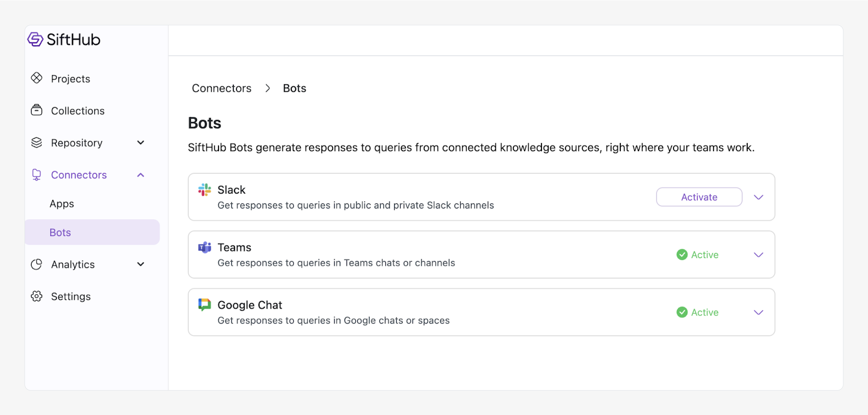This screenshot has height=415, width=868.
Task: Click the SiftHub logo icon
Action: pyautogui.click(x=35, y=39)
